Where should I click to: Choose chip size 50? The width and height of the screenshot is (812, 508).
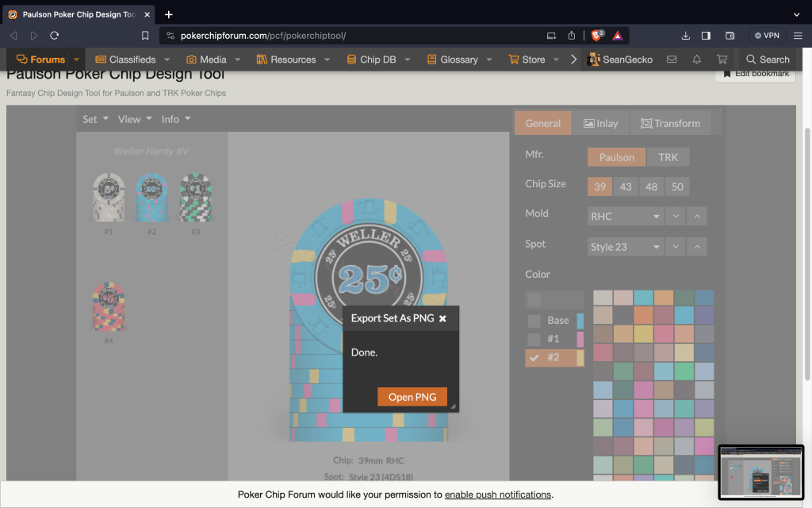point(677,187)
